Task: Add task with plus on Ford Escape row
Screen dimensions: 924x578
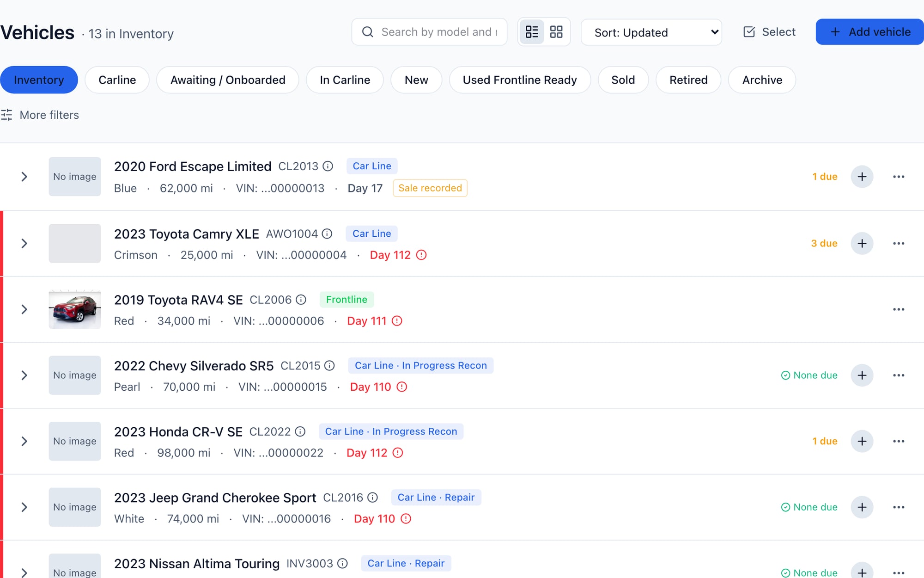Action: tap(862, 177)
